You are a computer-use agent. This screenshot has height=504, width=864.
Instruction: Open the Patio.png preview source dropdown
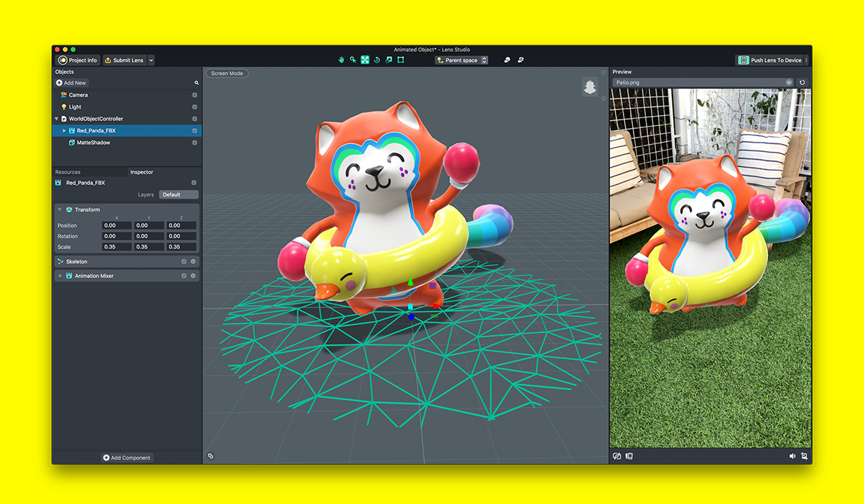coord(703,83)
